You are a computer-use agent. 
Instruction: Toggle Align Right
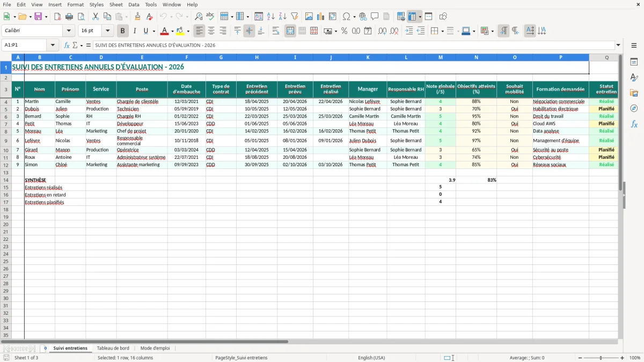pos(223,31)
